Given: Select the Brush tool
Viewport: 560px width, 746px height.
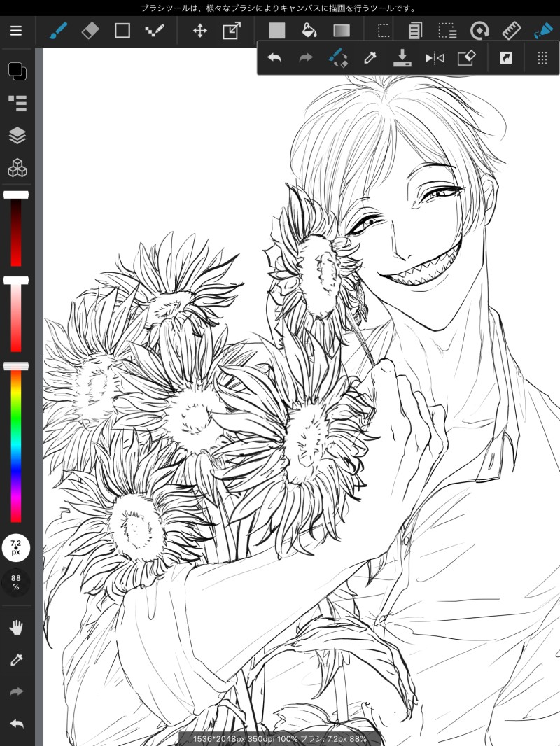Looking at the screenshot, I should pyautogui.click(x=59, y=31).
